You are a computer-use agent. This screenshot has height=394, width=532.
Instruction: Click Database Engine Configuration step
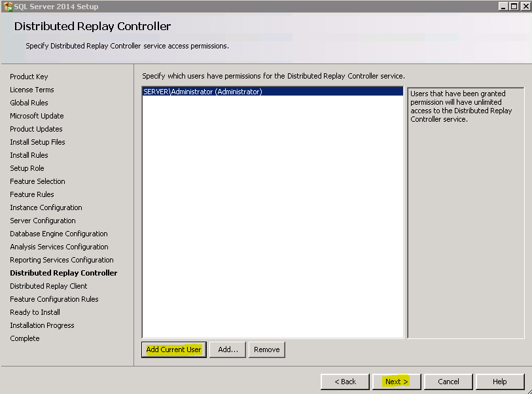(x=59, y=234)
